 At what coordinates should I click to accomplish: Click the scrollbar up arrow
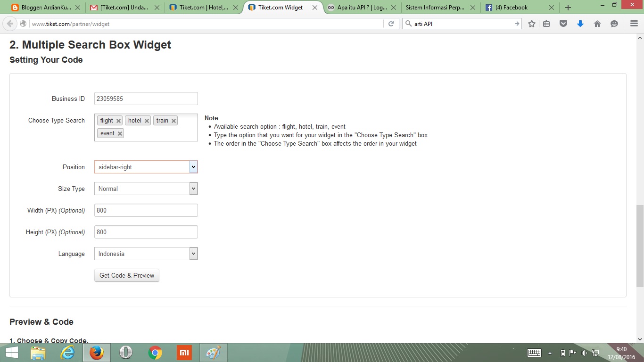640,37
